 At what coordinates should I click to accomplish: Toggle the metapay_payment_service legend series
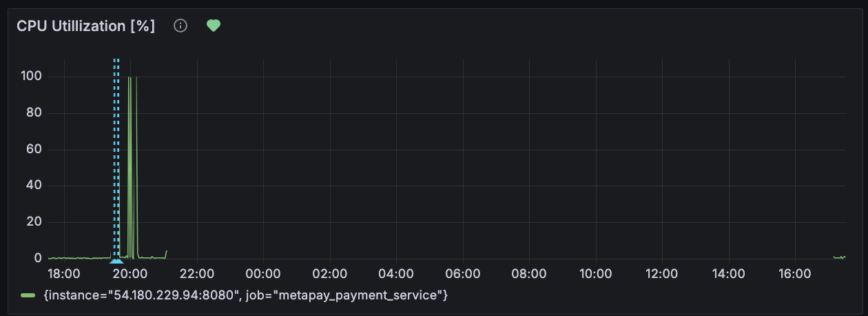245,295
